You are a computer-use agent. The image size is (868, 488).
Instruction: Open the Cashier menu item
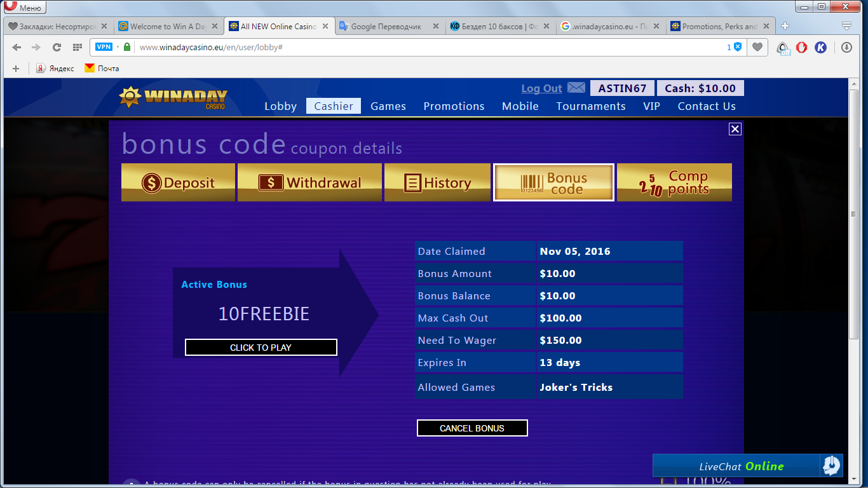[x=334, y=106]
